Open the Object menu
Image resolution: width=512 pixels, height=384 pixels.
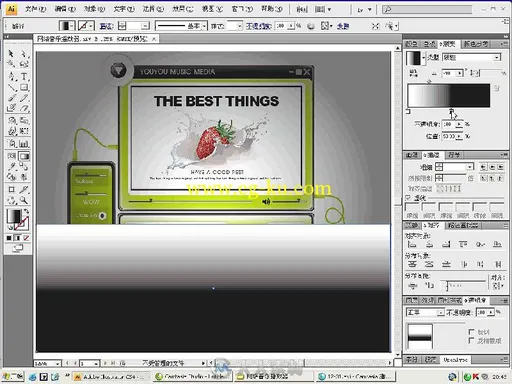94,9
